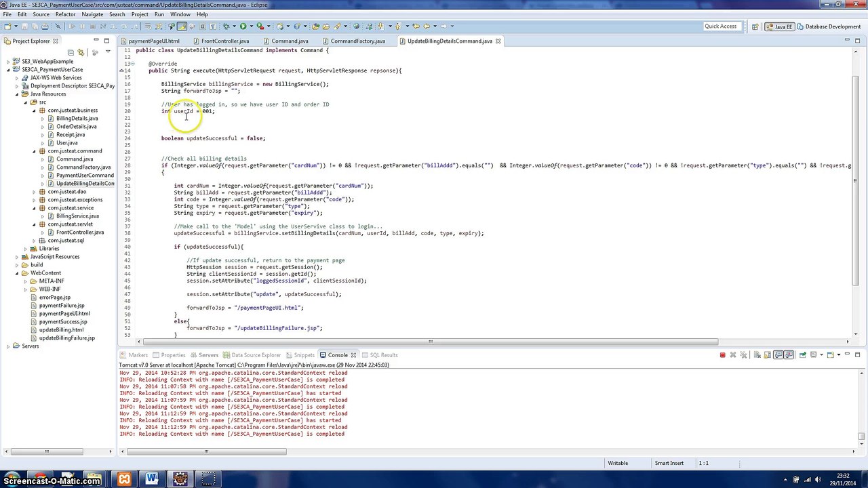Toggle Mark Occurrences in the toolbar
This screenshot has width=868, height=488.
click(x=182, y=26)
